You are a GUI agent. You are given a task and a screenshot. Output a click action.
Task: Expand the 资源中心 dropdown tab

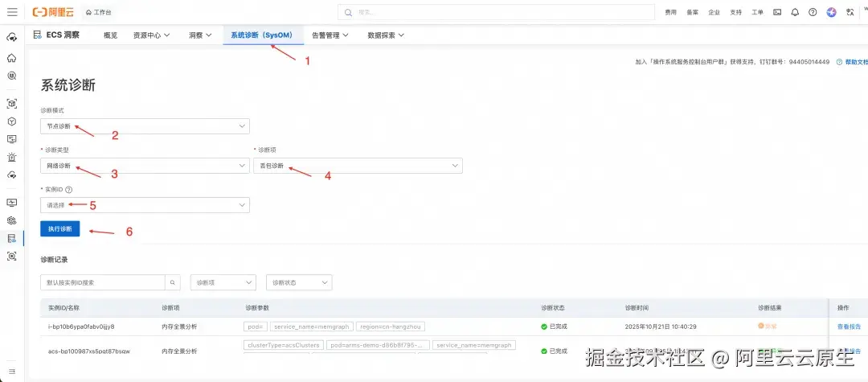tap(151, 35)
